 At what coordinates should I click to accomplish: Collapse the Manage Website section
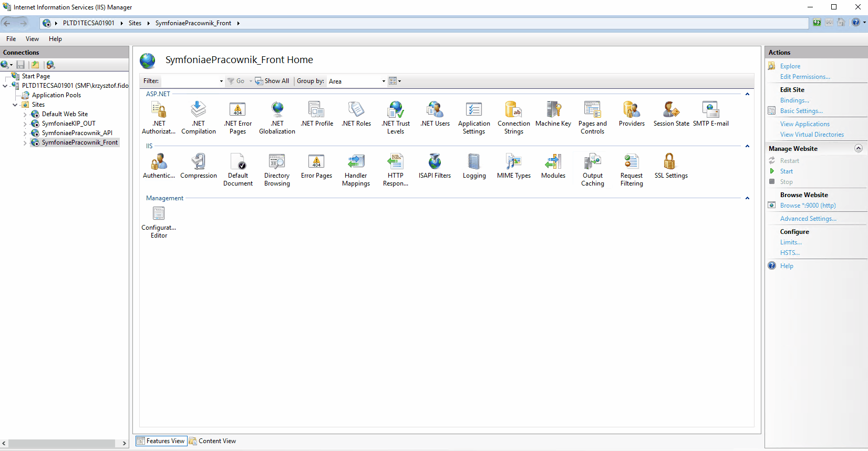pos(859,148)
